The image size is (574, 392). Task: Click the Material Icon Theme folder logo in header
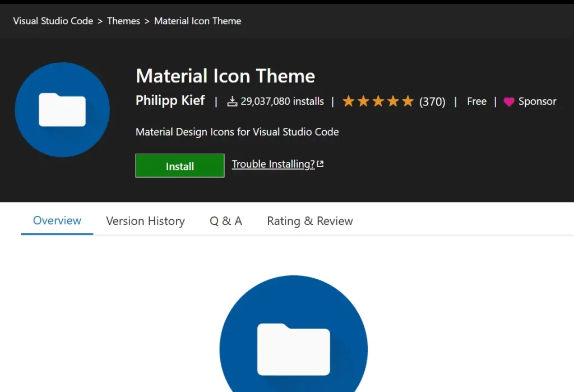(62, 109)
